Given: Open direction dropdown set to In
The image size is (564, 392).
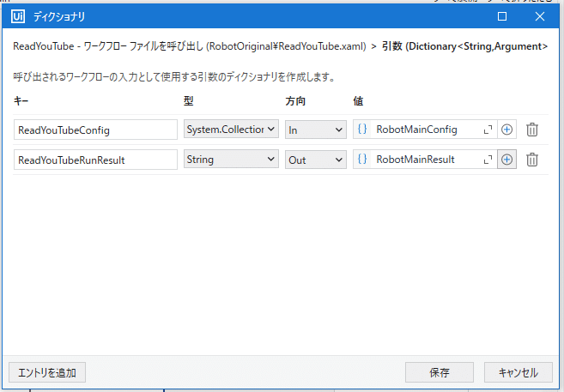Looking at the screenshot, I should pyautogui.click(x=315, y=130).
